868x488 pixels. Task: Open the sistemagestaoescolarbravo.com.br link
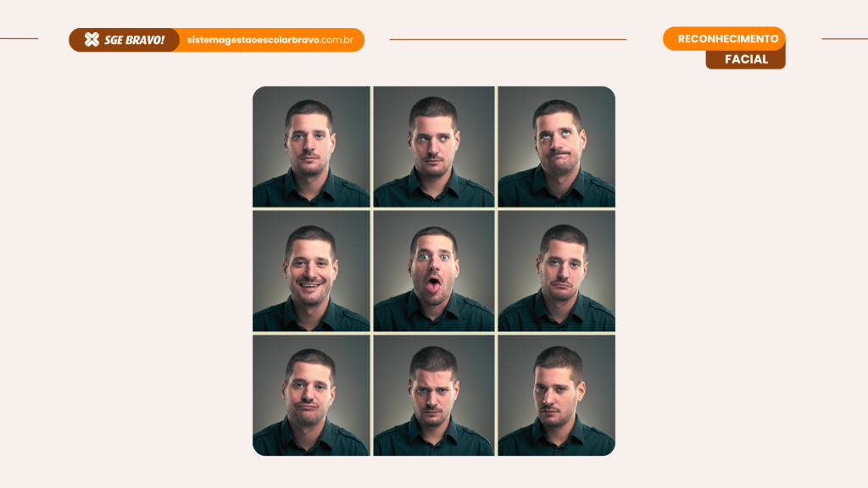point(270,40)
